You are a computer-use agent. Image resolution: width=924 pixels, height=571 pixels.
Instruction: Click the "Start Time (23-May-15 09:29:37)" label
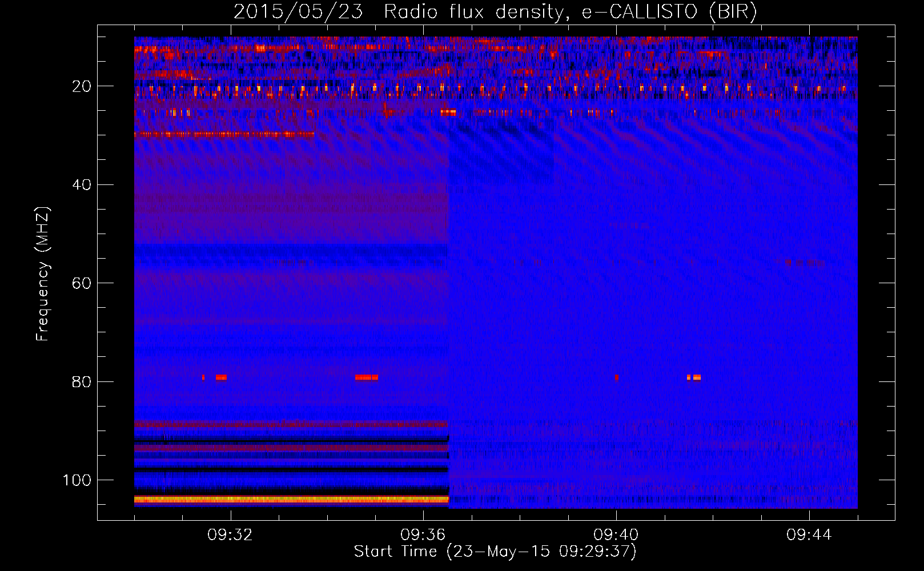coord(495,552)
